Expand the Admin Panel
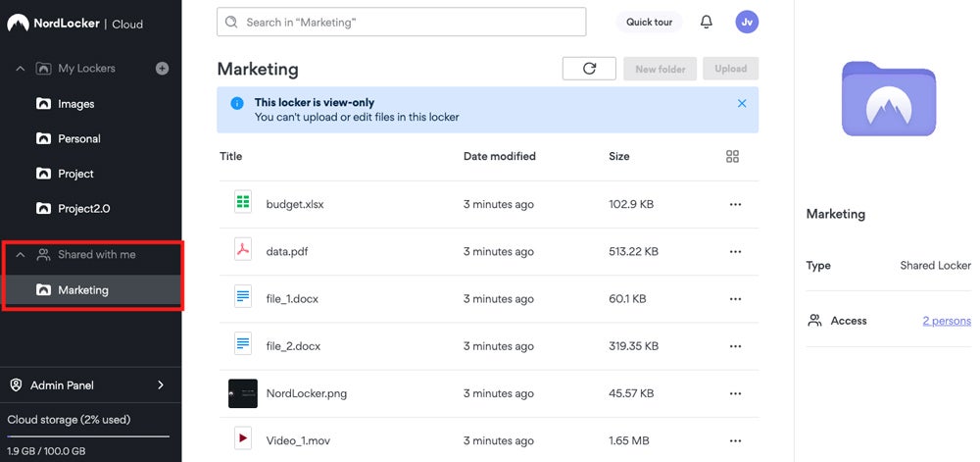 (161, 385)
